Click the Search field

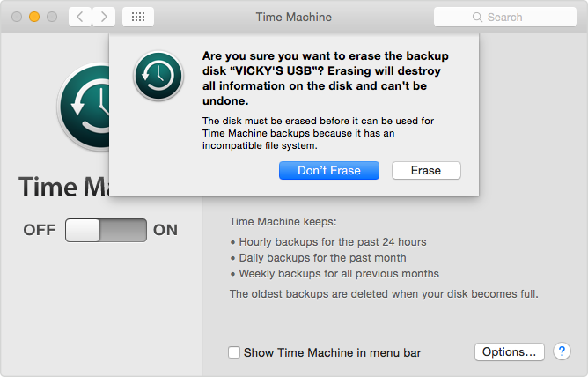click(504, 18)
